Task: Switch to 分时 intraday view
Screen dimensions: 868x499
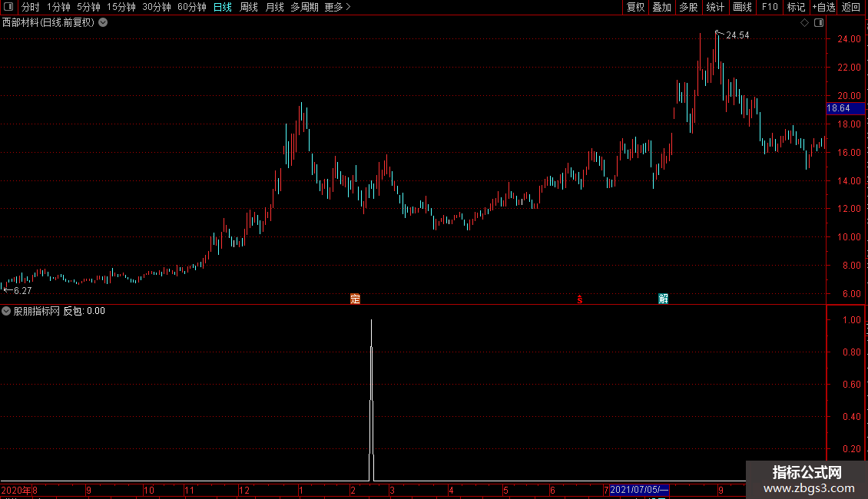Action: [31, 7]
